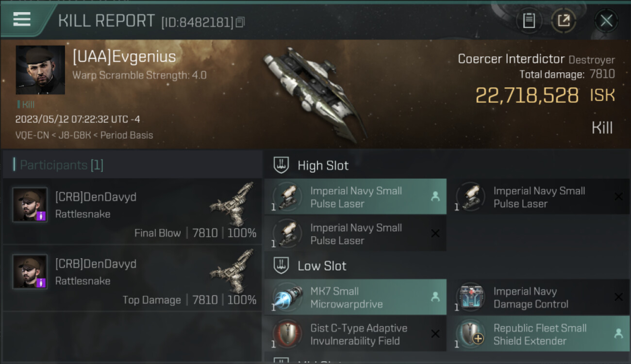Open the clipboard report icon

click(529, 21)
